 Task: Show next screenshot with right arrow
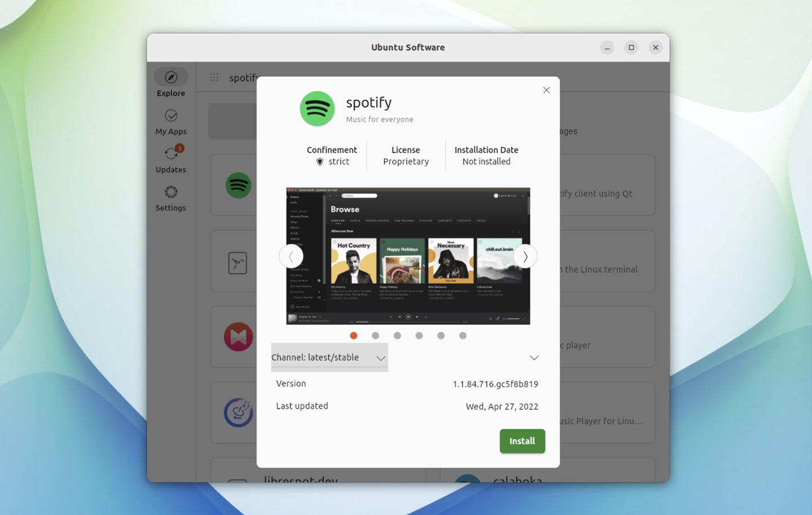click(525, 257)
